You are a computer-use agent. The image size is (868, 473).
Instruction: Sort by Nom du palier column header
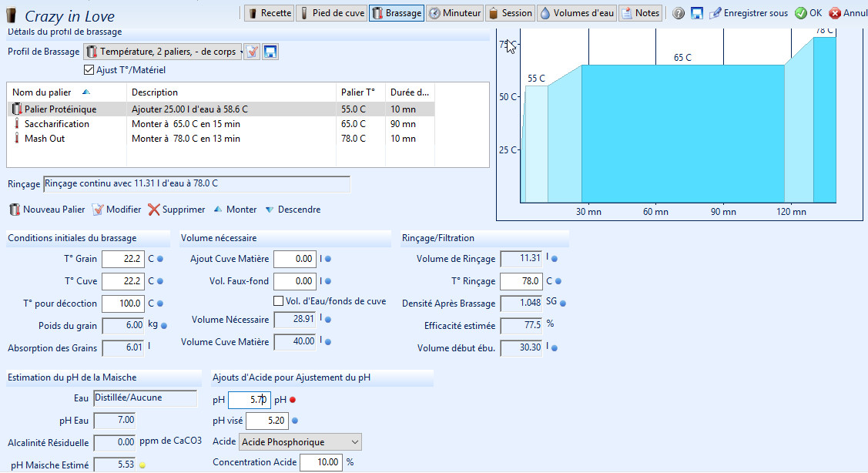66,92
